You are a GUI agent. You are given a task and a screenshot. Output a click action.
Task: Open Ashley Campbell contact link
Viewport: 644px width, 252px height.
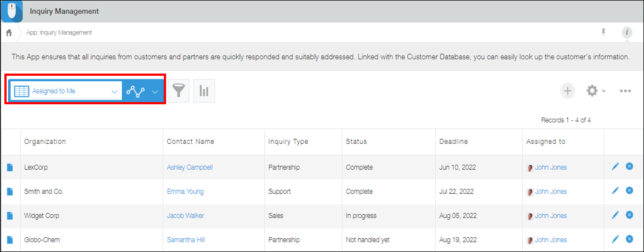pyautogui.click(x=190, y=167)
